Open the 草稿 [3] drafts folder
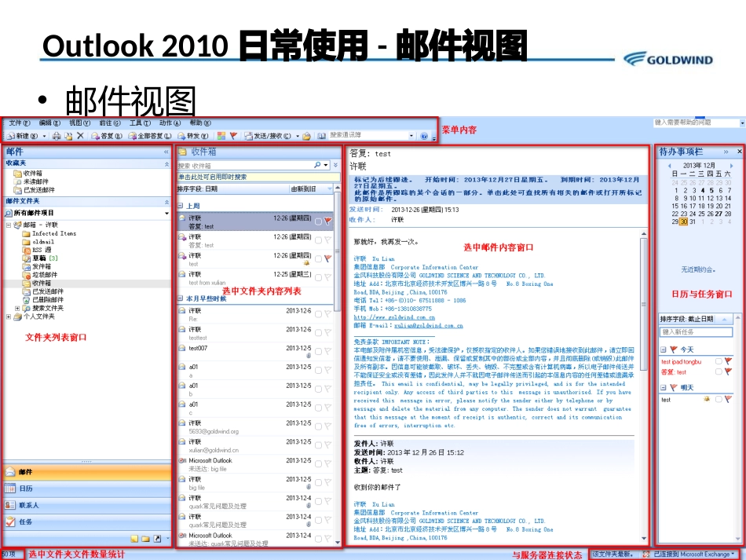Viewport: 746px width, 560px height. (x=40, y=258)
